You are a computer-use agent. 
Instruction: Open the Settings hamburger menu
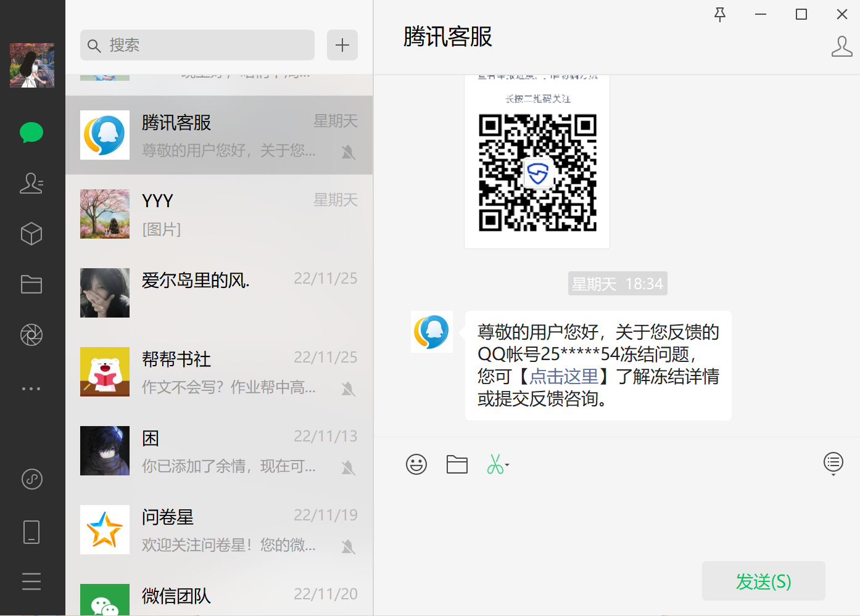coord(31,581)
